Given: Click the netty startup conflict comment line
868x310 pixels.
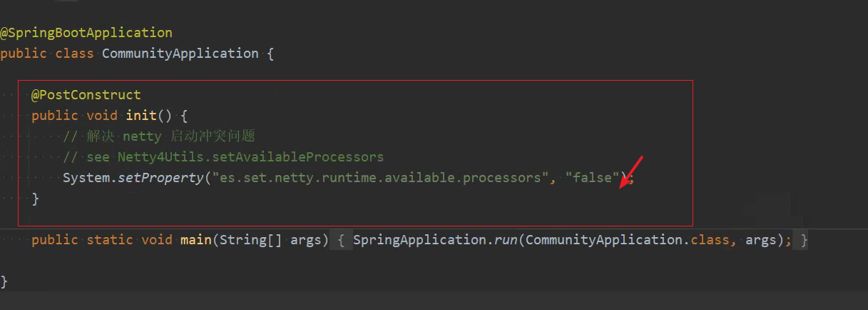Looking at the screenshot, I should pos(159,136).
